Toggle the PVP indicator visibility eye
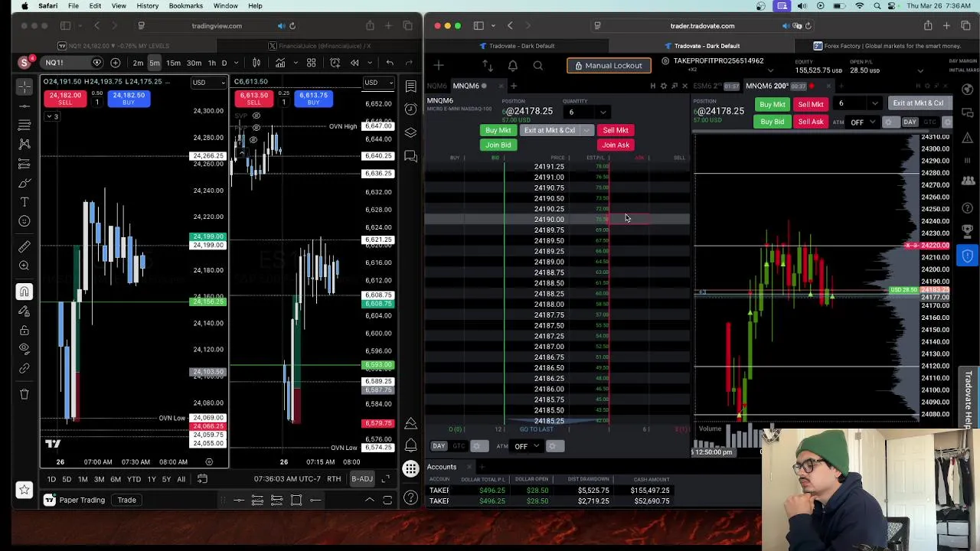The width and height of the screenshot is (980, 551). [256, 126]
